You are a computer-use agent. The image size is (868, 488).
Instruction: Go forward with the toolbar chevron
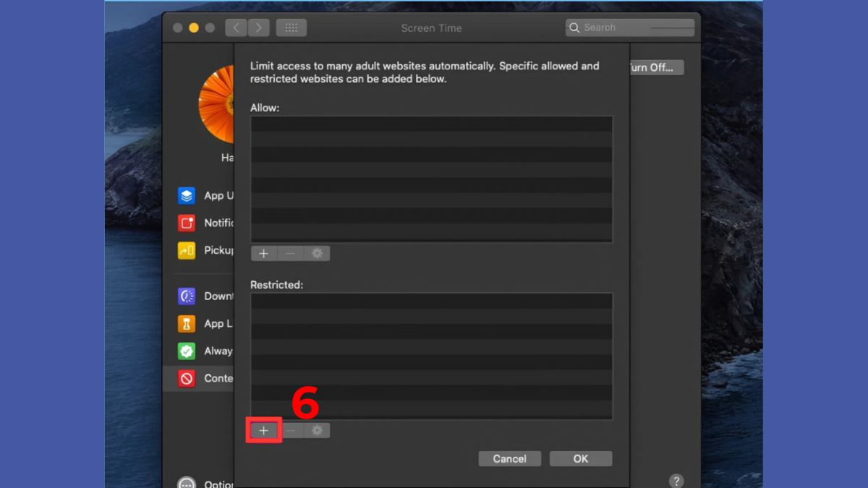click(258, 28)
